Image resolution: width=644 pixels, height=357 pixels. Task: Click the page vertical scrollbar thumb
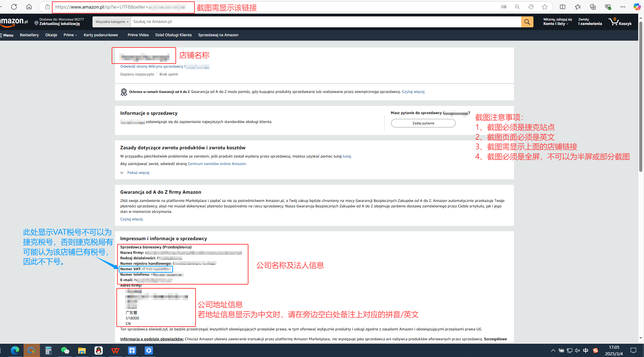(641, 96)
